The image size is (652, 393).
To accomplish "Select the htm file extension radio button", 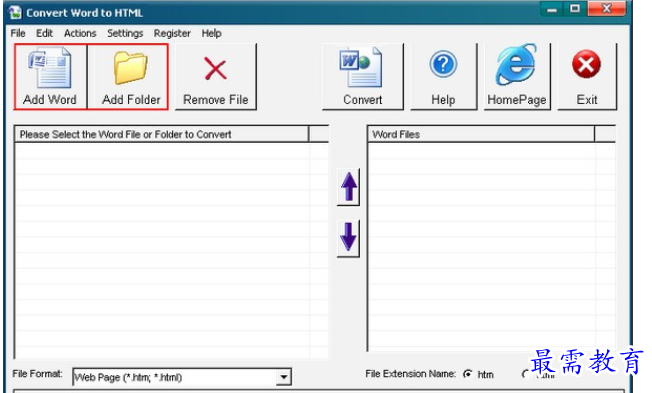I will pos(468,374).
